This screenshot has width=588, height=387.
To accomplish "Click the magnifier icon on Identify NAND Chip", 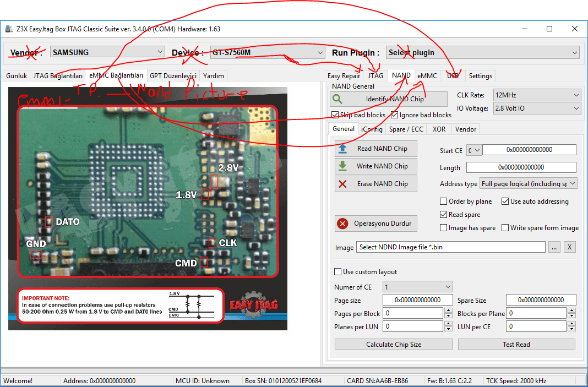I will coord(337,99).
